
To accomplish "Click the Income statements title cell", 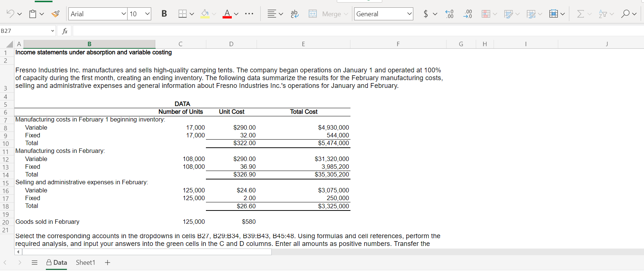I will click(x=94, y=52).
